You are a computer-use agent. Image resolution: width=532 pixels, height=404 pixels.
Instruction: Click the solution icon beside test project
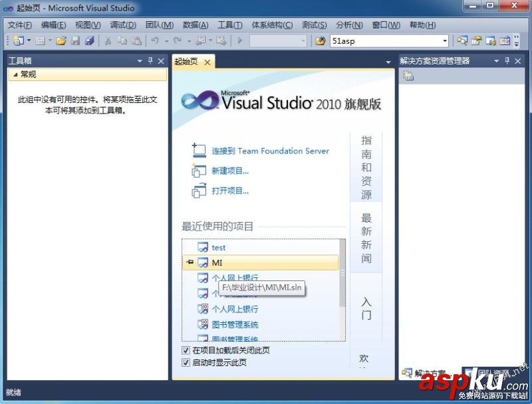tap(203, 247)
